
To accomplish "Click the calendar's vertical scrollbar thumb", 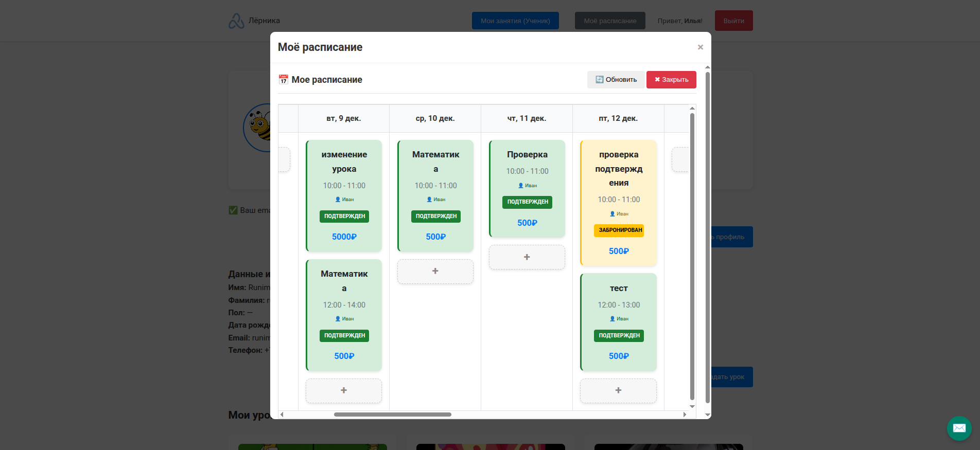I will pos(692,257).
